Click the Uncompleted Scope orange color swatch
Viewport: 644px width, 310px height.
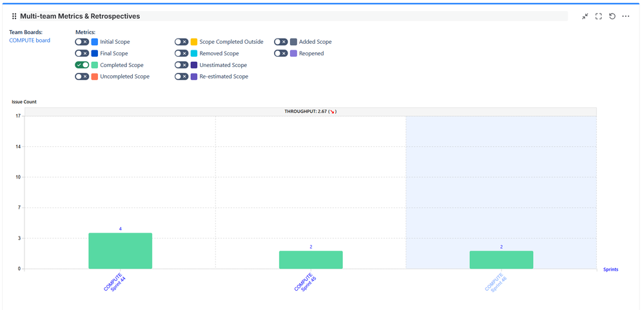point(95,76)
